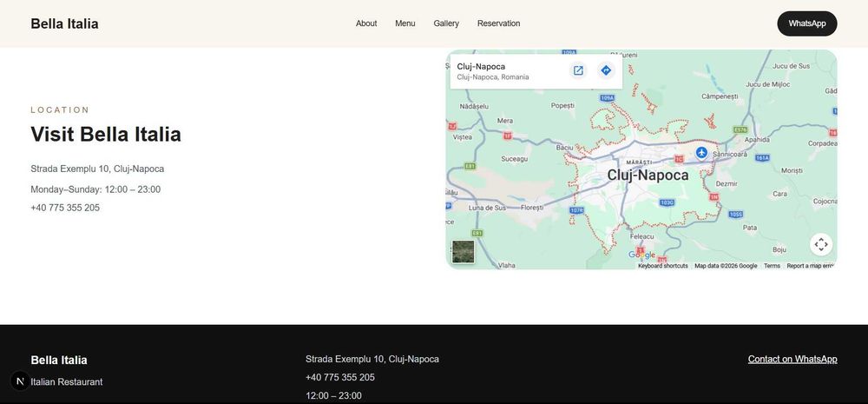Click footer phone number +40 775 355 205
The width and height of the screenshot is (868, 404).
point(340,377)
